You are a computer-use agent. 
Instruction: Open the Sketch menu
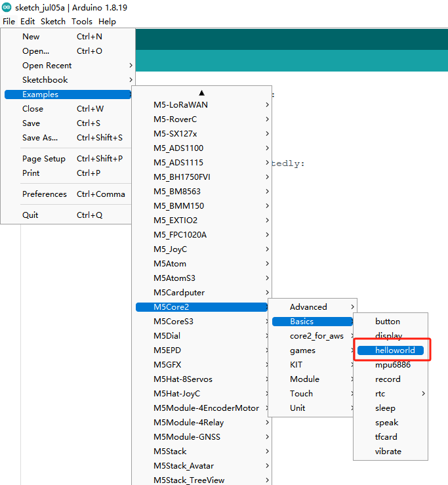click(x=53, y=21)
